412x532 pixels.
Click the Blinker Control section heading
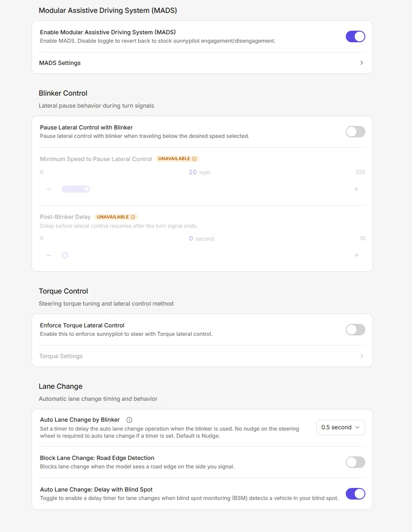point(63,93)
